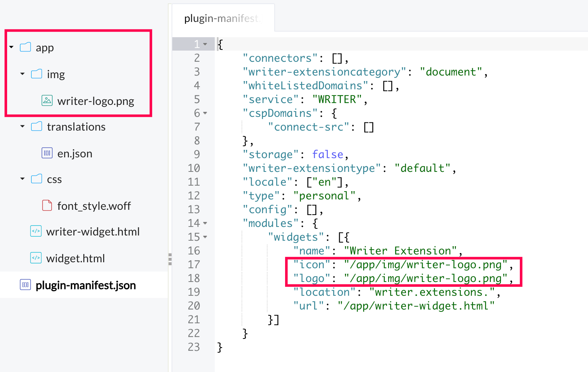Screen dimensions: 588x372
Task: Click the en.json file icon
Action: click(47, 153)
